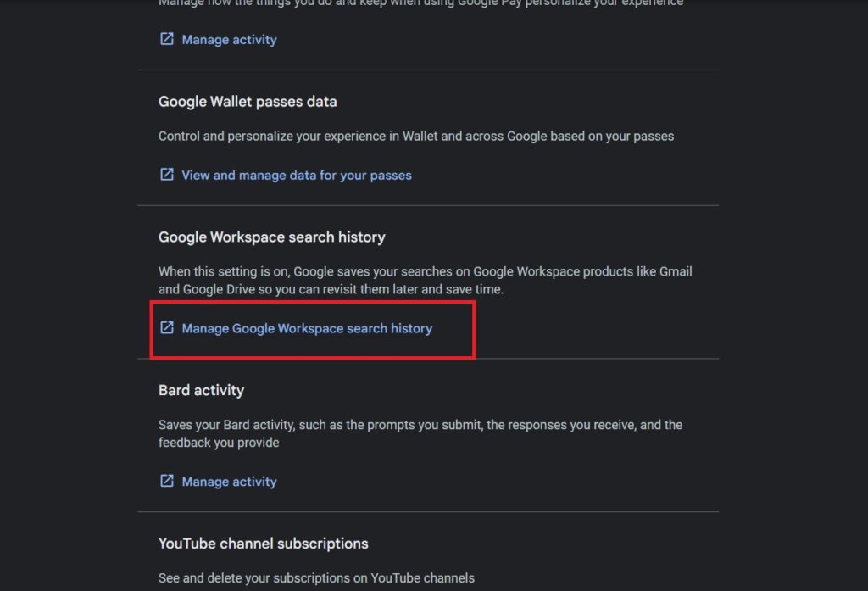Click the open-in-new icon beside Bard Manage activity
The width and height of the screenshot is (868, 591).
coord(167,481)
